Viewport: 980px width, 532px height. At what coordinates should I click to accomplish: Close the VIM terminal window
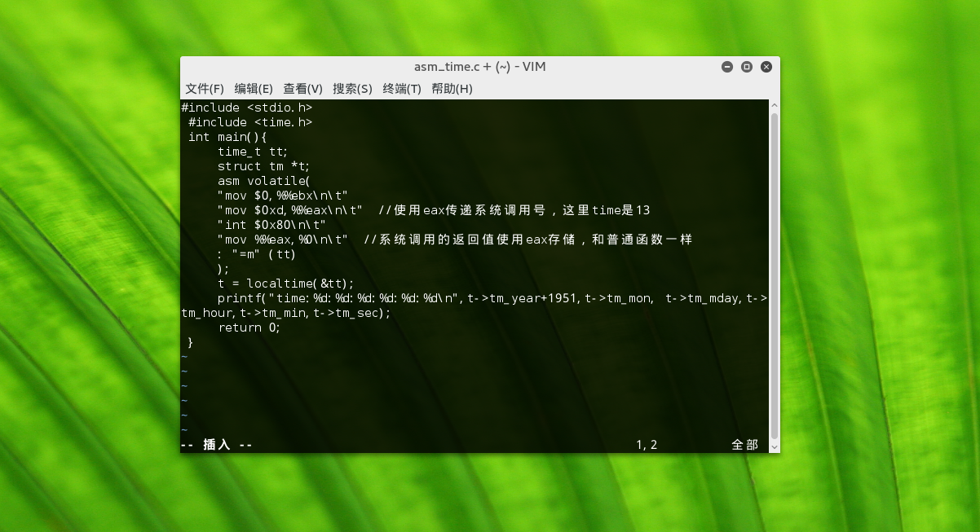[x=766, y=67]
